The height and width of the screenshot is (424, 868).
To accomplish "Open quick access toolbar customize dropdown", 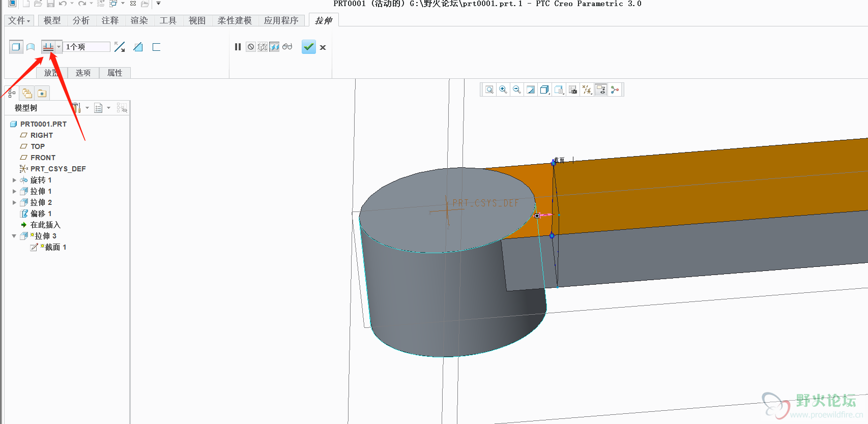I will [158, 4].
